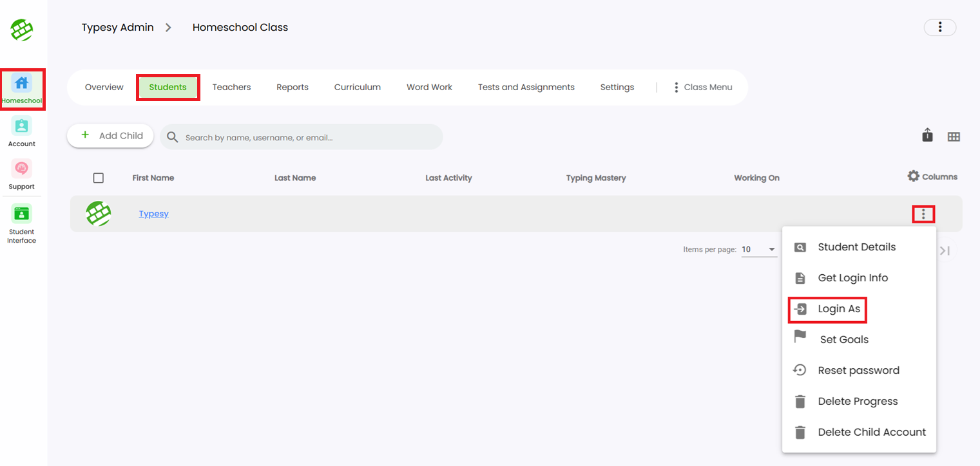This screenshot has width=980, height=466.
Task: Open the Class Menu dropdown
Action: tap(703, 87)
